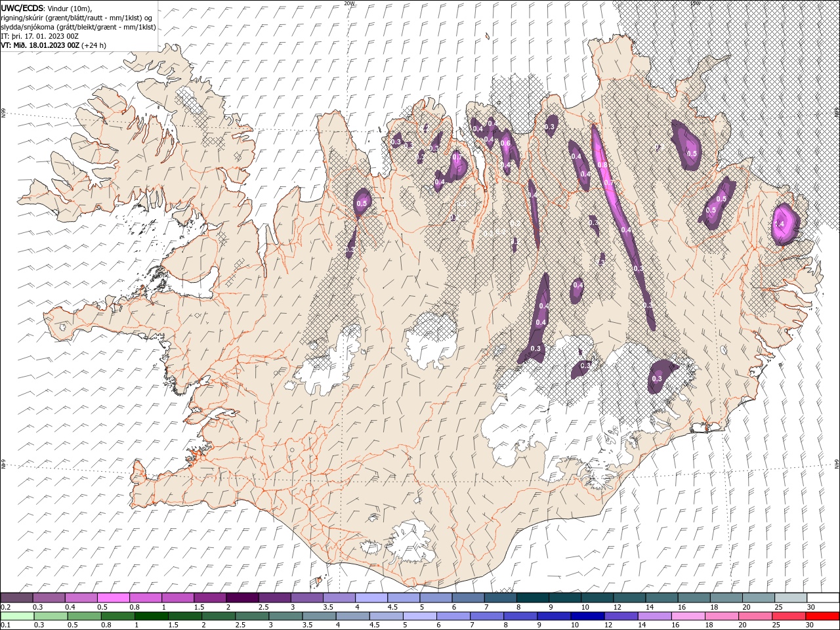This screenshot has height=630, width=840.
Task: Click initial time 'IT: þri. 17. 01. 2023 00Z'
Action: 40,36
